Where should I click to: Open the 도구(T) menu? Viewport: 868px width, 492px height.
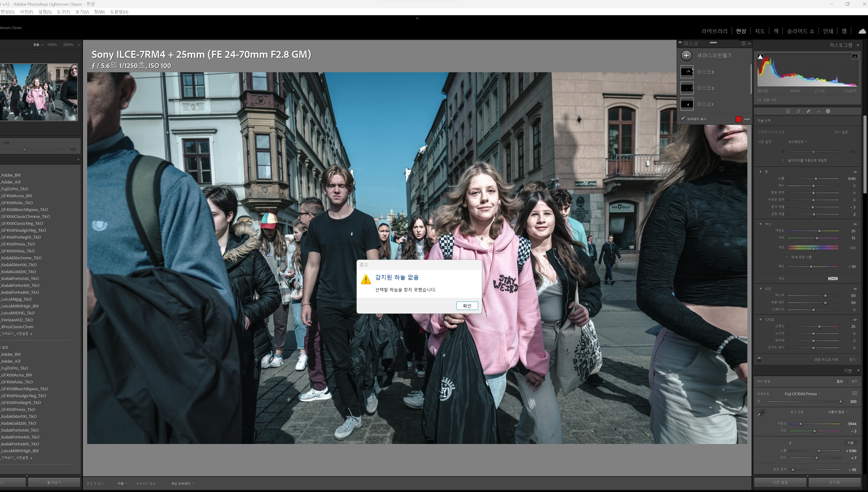click(63, 12)
